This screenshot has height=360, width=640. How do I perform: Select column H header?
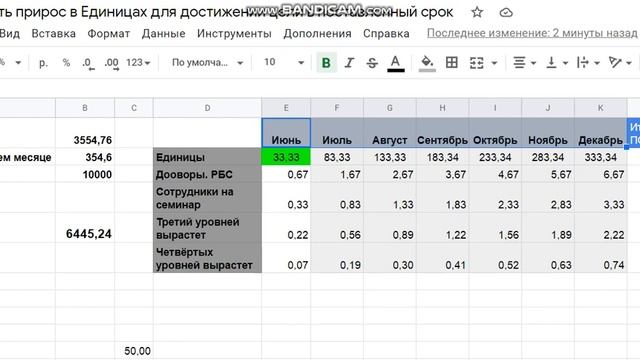pyautogui.click(x=442, y=108)
